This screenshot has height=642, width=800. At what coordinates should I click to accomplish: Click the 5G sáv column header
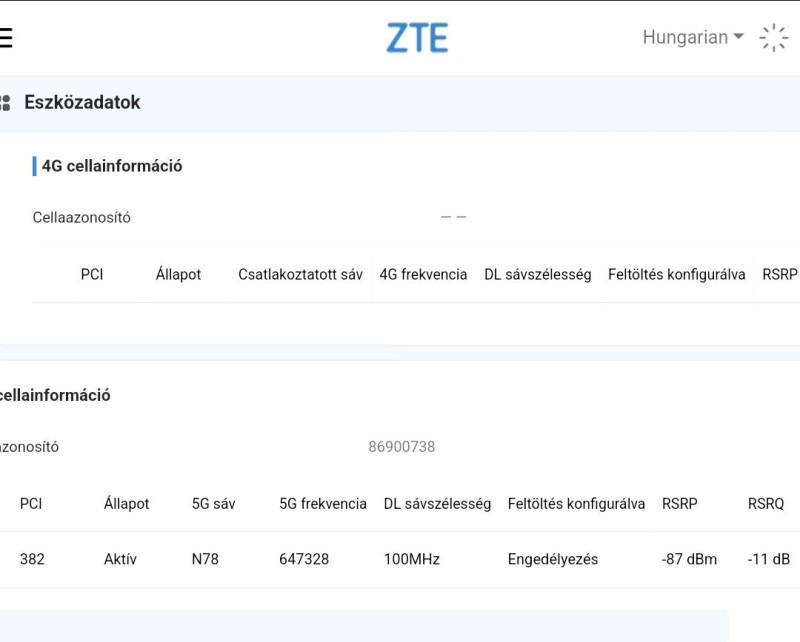213,504
